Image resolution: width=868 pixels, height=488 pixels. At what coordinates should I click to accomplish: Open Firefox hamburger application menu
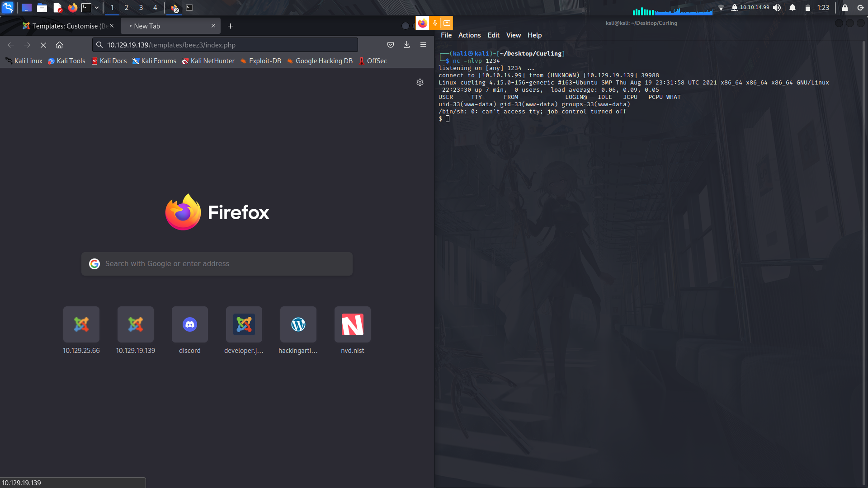[423, 45]
